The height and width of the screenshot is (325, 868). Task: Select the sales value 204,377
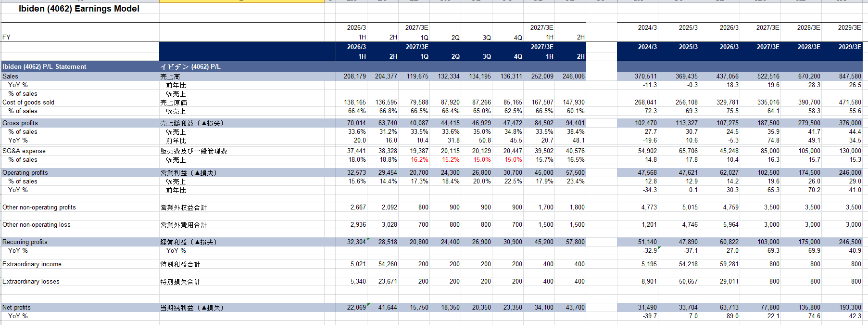386,76
